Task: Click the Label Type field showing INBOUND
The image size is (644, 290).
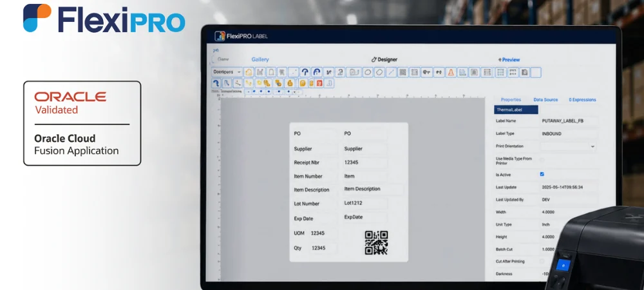Action: pyautogui.click(x=569, y=133)
